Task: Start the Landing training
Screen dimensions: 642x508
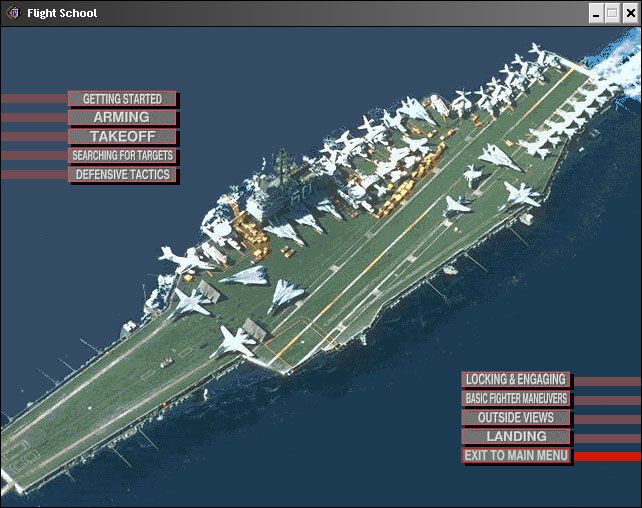Action: tap(516, 436)
